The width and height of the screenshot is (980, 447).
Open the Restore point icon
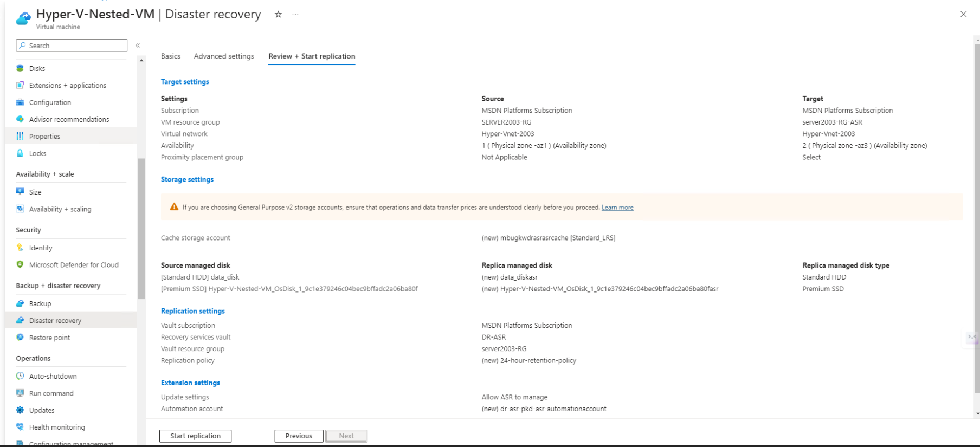coord(20,337)
